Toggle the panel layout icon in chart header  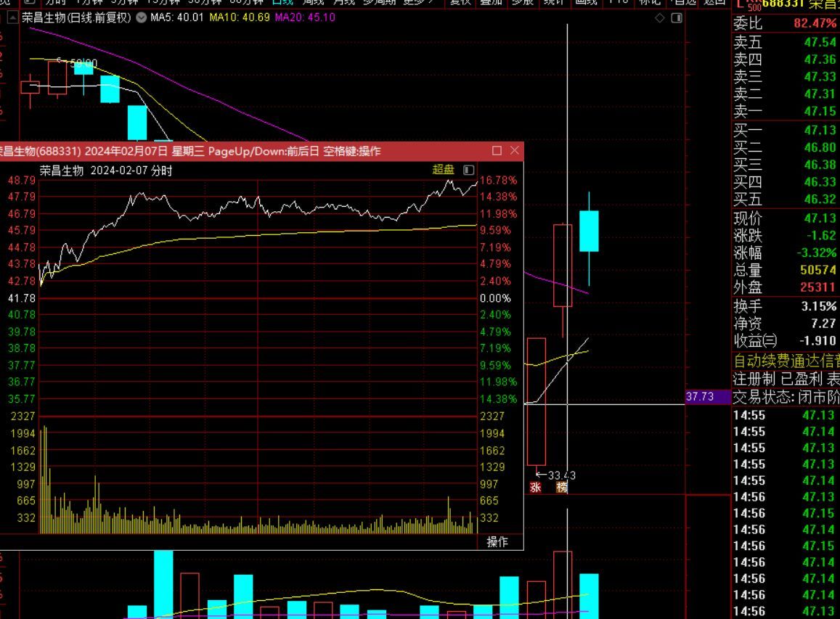pyautogui.click(x=676, y=18)
